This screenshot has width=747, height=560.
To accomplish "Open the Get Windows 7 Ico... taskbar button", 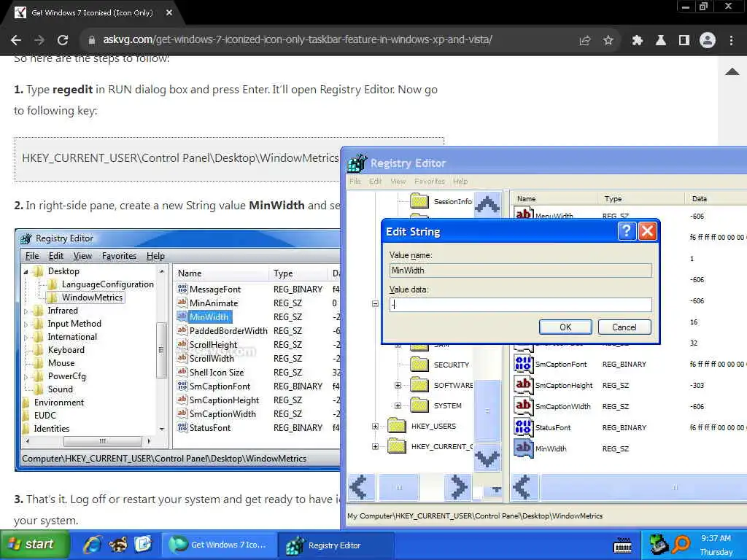I will [x=219, y=545].
